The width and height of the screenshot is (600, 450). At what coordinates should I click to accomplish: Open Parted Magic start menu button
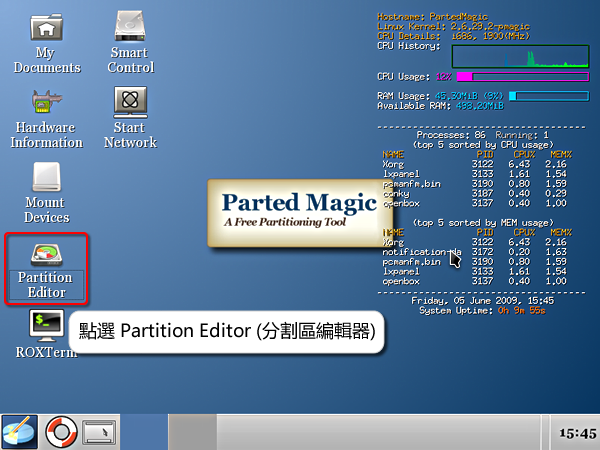19,431
